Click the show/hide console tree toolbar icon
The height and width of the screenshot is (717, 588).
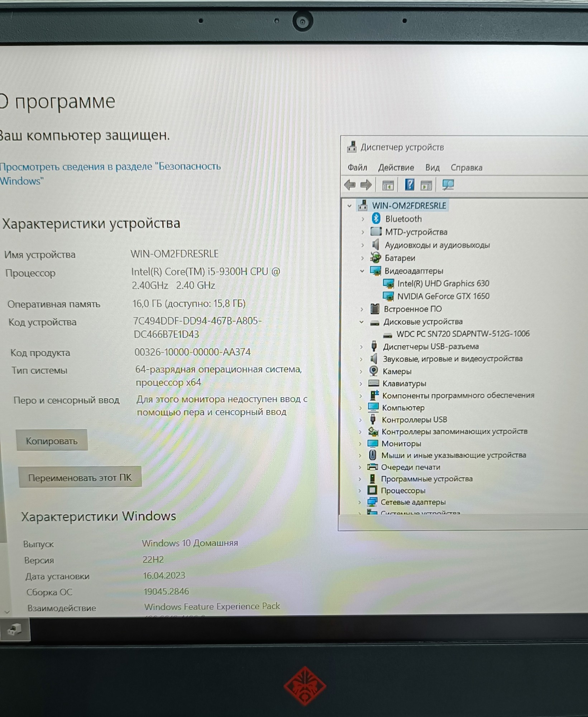[x=388, y=185]
